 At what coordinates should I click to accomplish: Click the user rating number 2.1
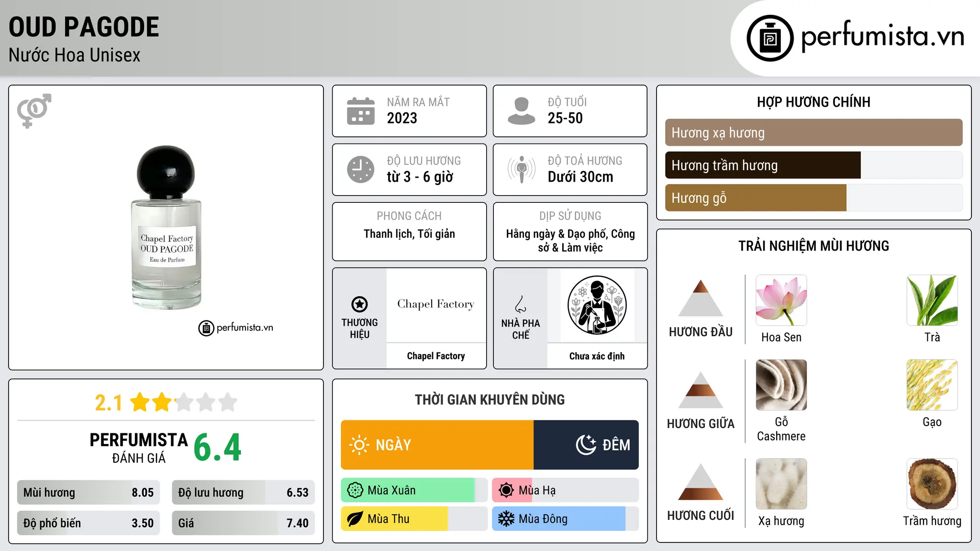109,403
